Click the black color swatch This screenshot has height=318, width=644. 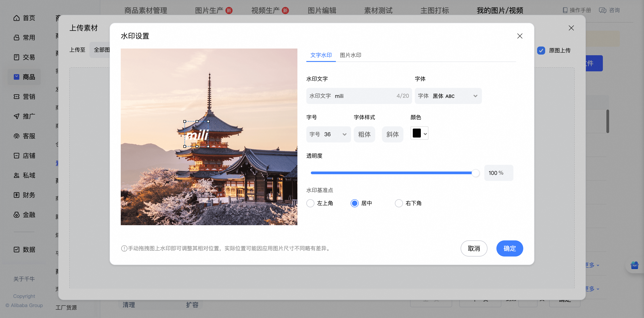coord(417,133)
